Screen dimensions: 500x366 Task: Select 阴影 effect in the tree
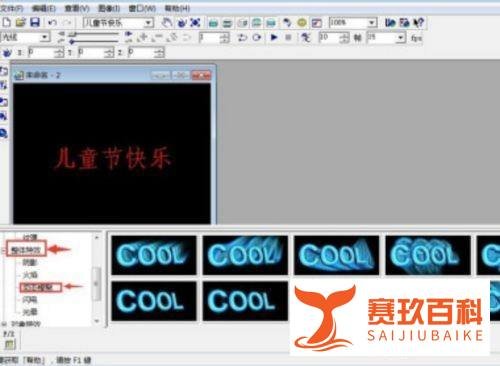click(29, 262)
